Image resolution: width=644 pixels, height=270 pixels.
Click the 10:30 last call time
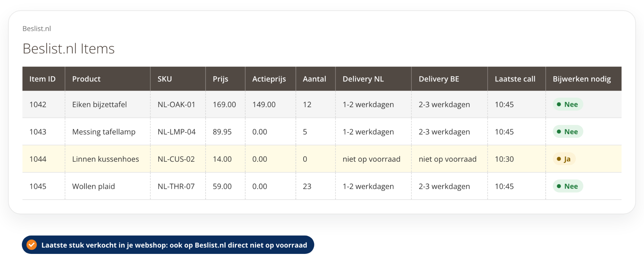[x=504, y=159]
